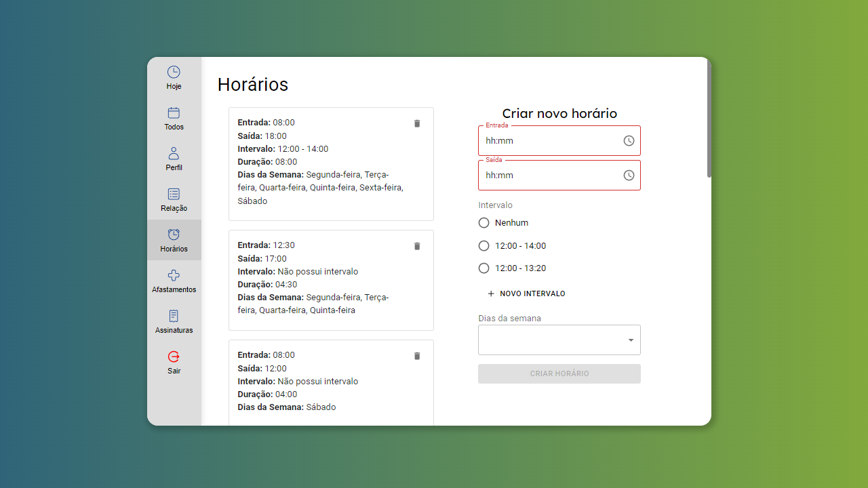
Task: Open the Relação list icon
Action: pyautogui.click(x=174, y=194)
